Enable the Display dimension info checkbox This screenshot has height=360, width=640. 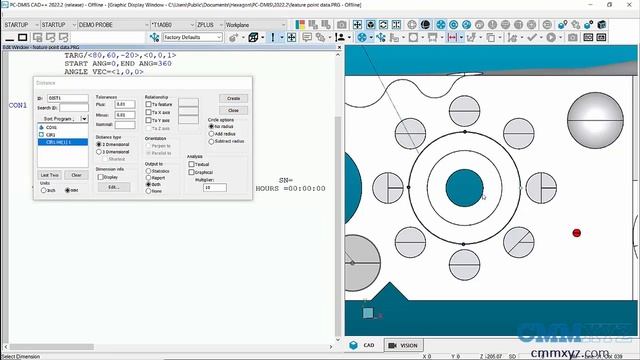pos(100,177)
